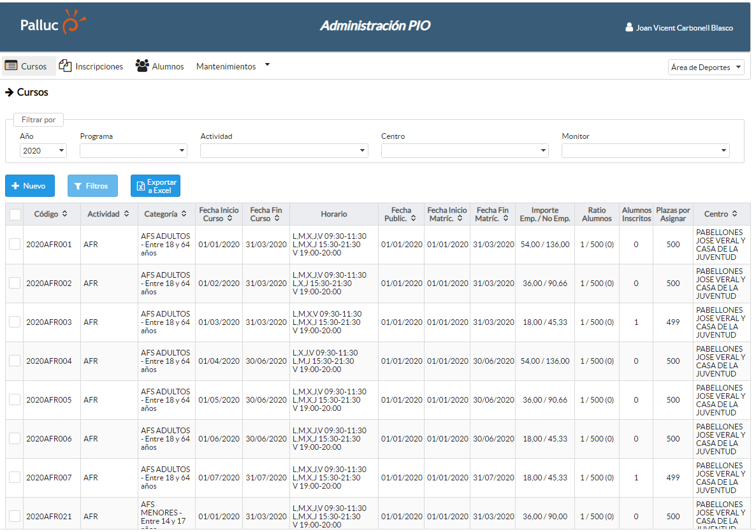
Task: Switch to the Inscripciones tab
Action: pos(99,66)
